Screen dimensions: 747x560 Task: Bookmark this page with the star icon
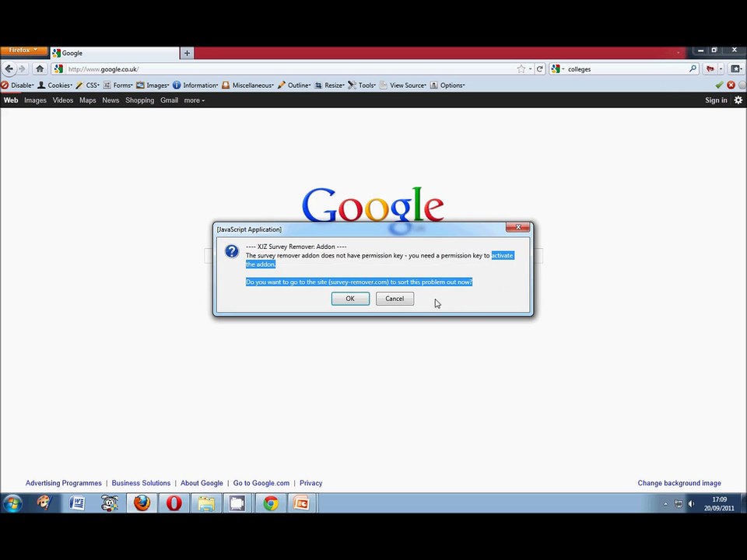point(521,69)
